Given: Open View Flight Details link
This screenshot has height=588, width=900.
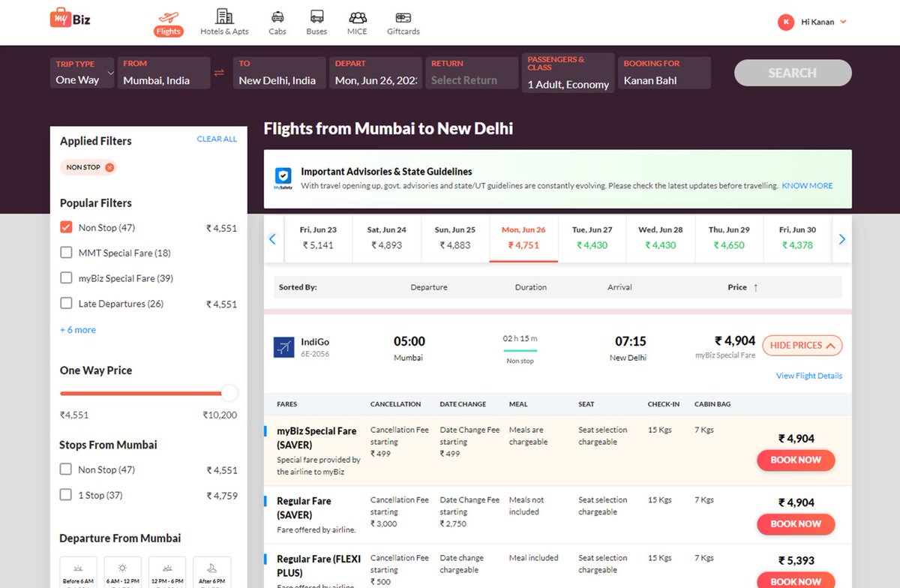Looking at the screenshot, I should [x=808, y=375].
